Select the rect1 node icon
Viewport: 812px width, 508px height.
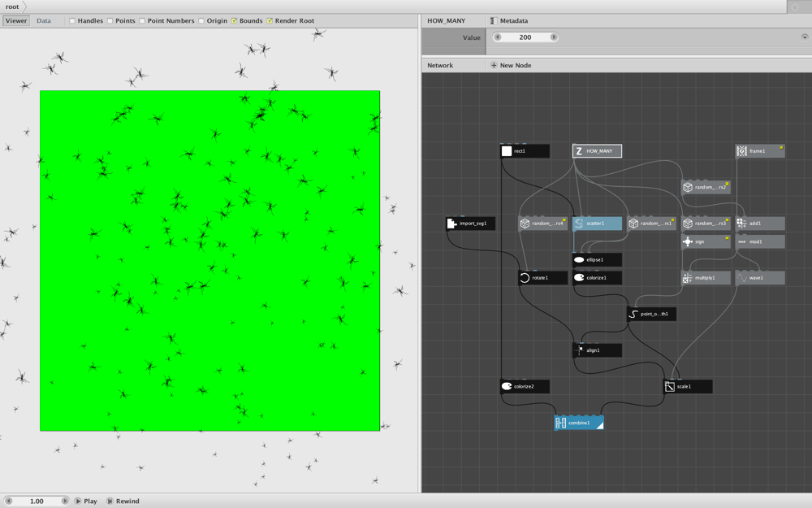coord(507,151)
